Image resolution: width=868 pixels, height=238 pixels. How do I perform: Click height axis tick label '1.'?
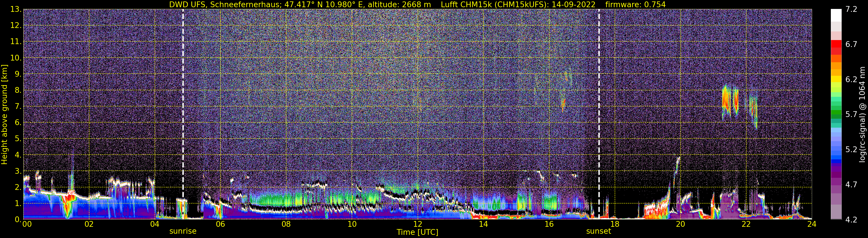(x=18, y=203)
